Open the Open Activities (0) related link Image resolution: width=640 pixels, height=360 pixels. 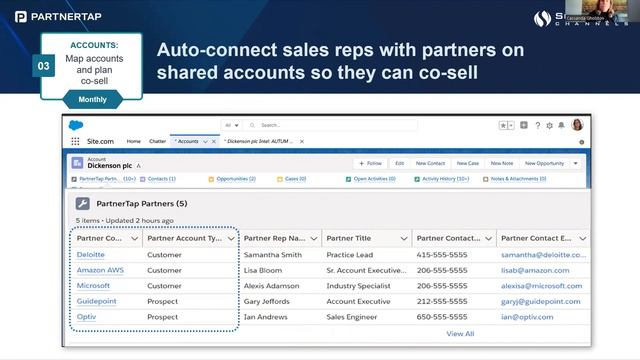point(375,179)
